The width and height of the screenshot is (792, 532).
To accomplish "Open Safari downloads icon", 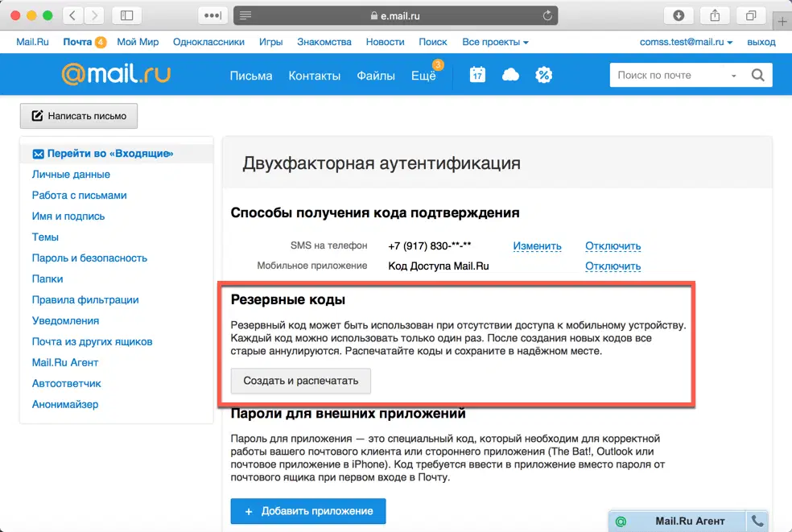I will [x=679, y=15].
